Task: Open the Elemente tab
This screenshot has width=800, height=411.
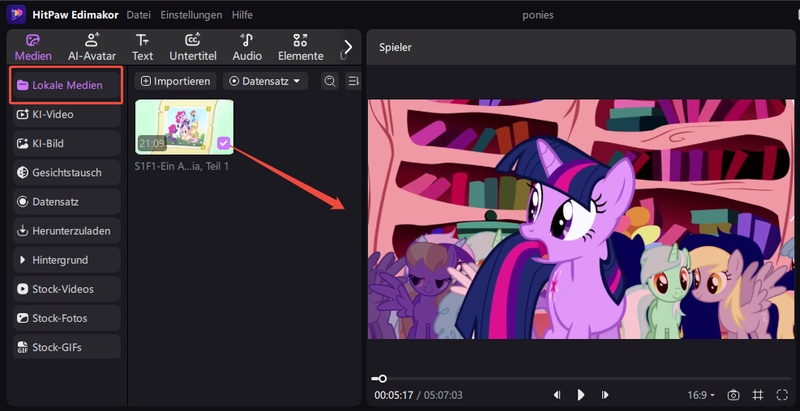Action: 301,47
